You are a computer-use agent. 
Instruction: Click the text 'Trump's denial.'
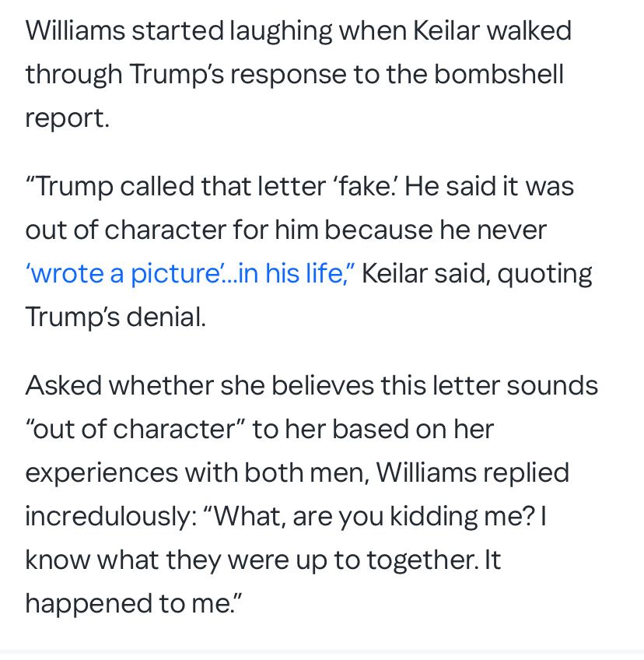pyautogui.click(x=116, y=318)
